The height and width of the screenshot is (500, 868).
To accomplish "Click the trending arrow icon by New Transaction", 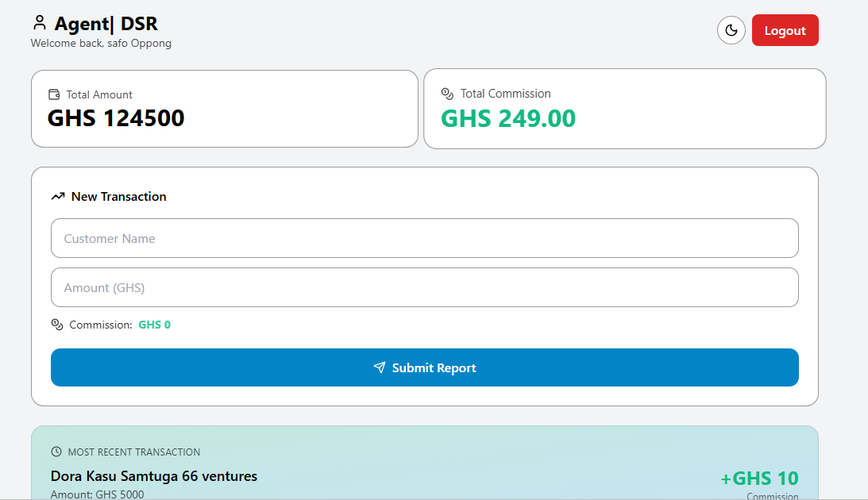I will click(x=58, y=197).
